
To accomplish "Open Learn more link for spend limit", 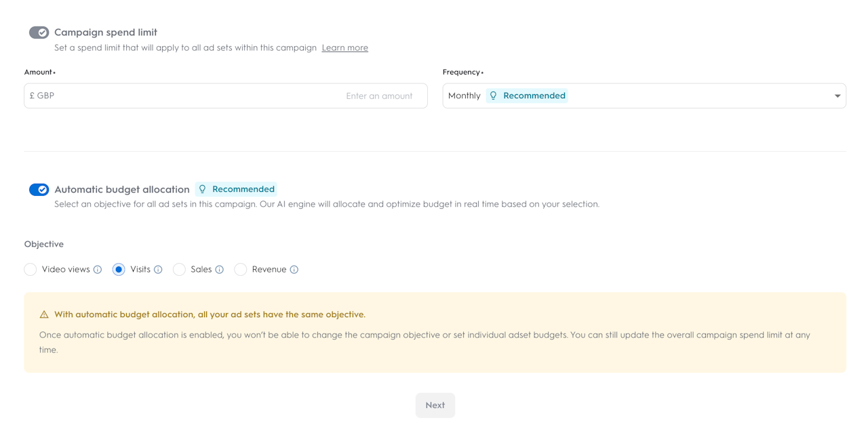I will [x=345, y=47].
